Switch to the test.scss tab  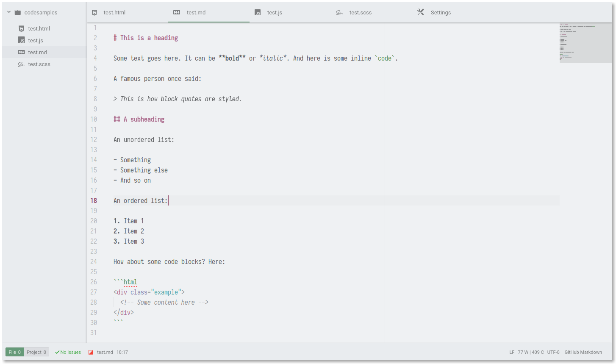click(372, 13)
